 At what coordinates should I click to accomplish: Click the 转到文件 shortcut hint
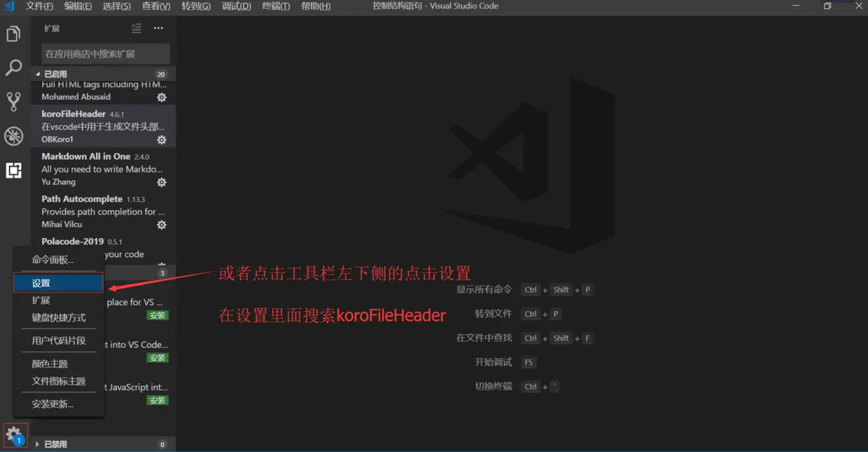pos(518,314)
